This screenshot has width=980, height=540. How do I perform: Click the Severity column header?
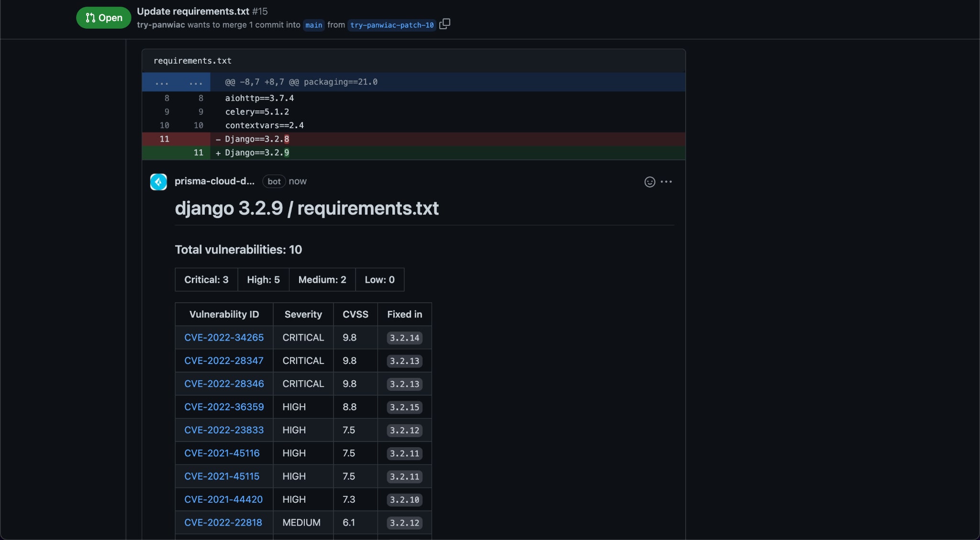[303, 314]
